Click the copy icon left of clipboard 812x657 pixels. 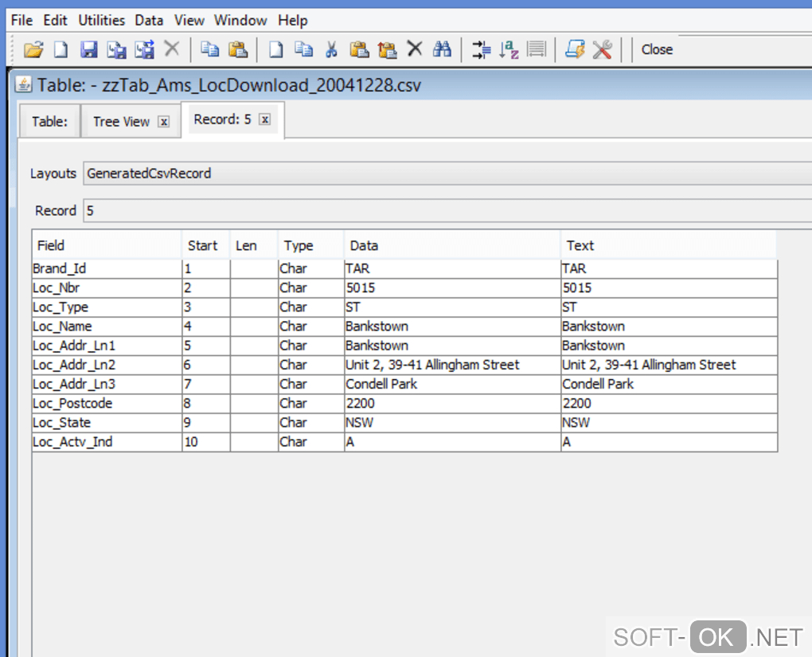tap(209, 49)
